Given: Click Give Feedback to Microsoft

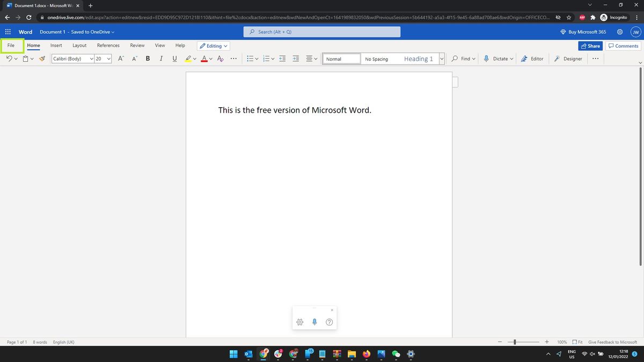Looking at the screenshot, I should [613, 342].
